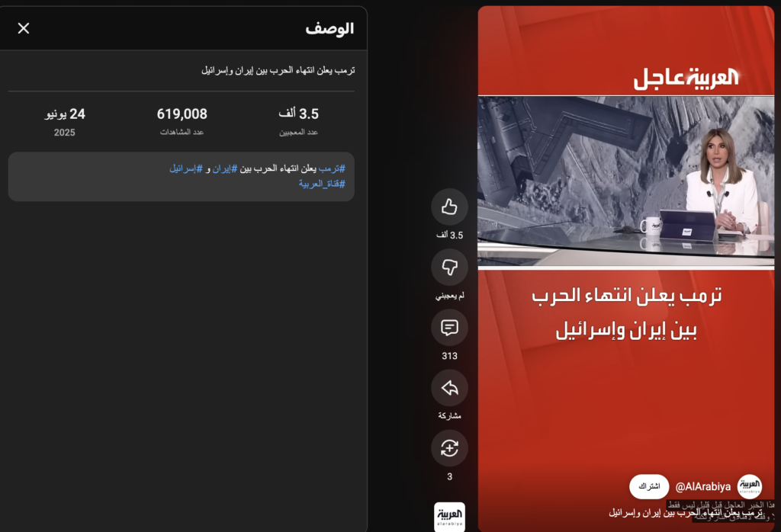Image resolution: width=781 pixels, height=532 pixels.
Task: Close the description panel with X
Action: pyautogui.click(x=24, y=28)
